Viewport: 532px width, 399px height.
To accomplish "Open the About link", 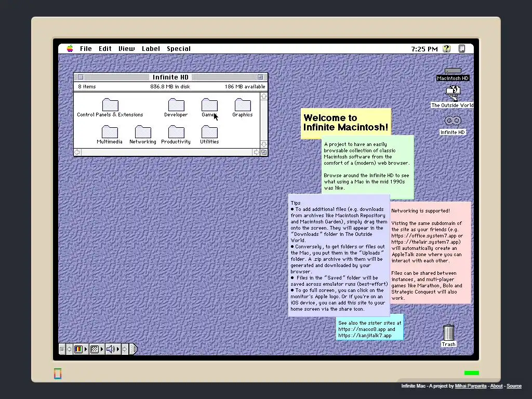I will pyautogui.click(x=496, y=386).
